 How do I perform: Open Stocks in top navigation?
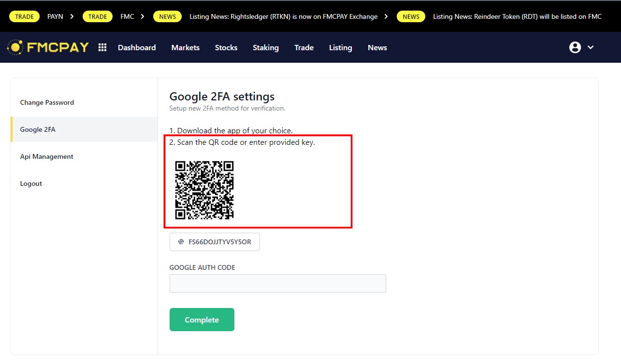click(226, 47)
